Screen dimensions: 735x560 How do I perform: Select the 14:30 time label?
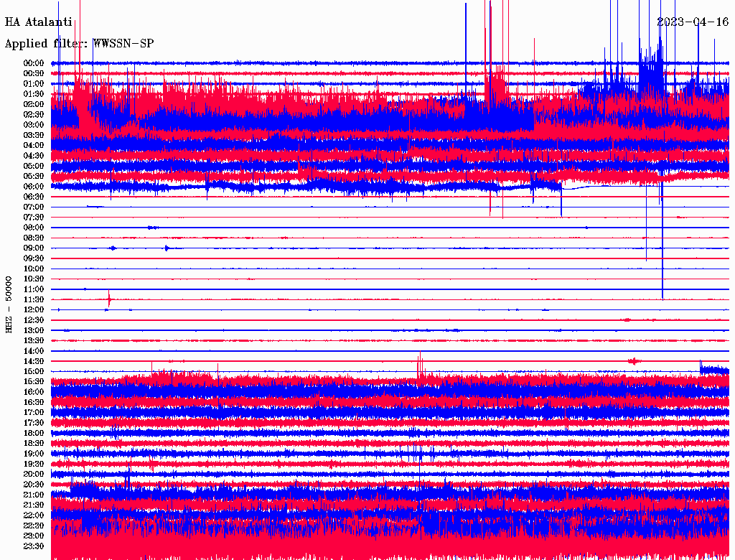click(34, 361)
